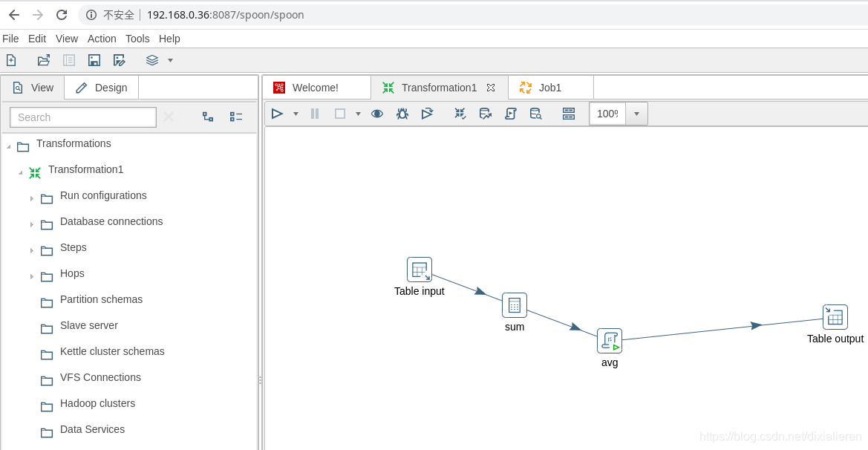Click the Search input field

pos(83,117)
